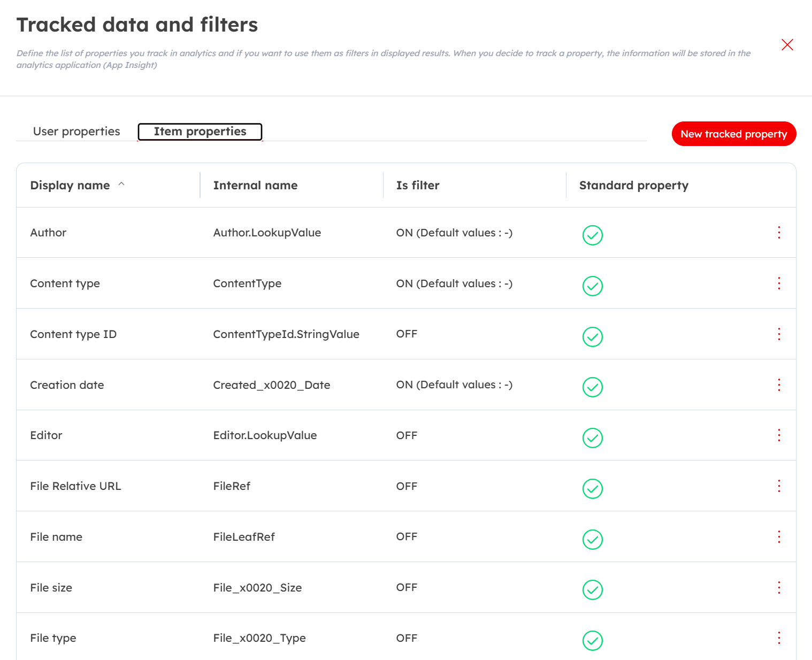The image size is (812, 660).
Task: Click the standard property checkmark for Content type
Action: click(x=593, y=286)
